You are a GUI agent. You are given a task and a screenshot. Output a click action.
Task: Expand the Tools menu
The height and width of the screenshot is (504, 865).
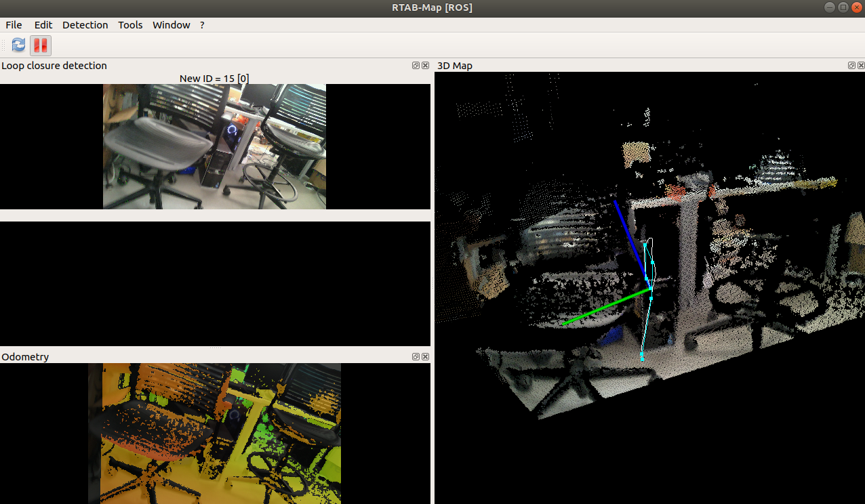click(x=130, y=25)
